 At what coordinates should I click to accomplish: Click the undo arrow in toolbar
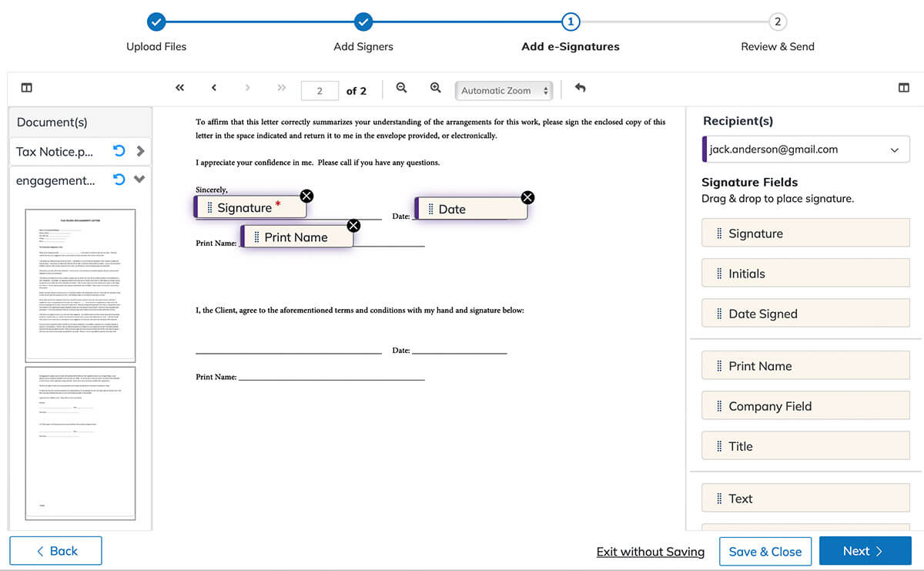581,88
